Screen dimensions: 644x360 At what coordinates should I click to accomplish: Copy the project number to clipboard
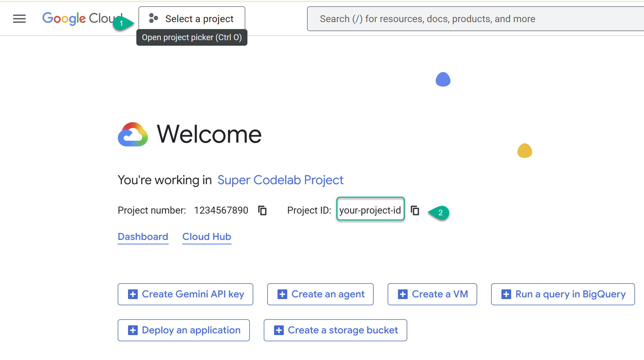[x=263, y=210]
